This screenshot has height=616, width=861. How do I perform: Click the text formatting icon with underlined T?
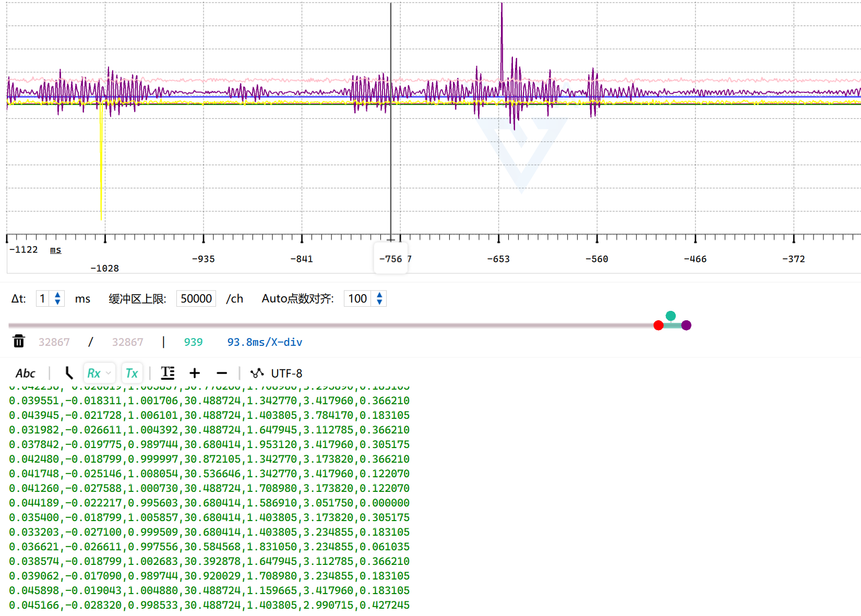coord(168,373)
